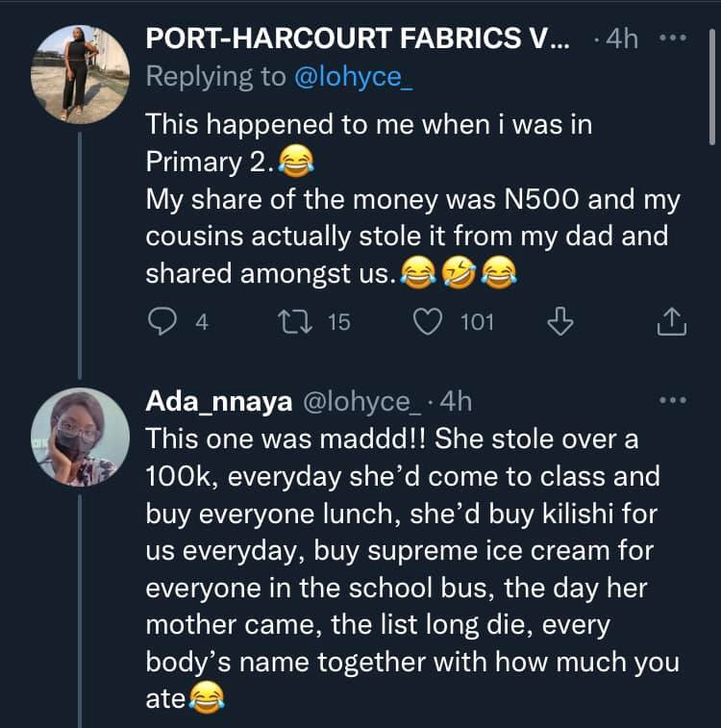Click the download arrow icon
Image resolution: width=721 pixels, height=728 pixels.
click(x=559, y=322)
